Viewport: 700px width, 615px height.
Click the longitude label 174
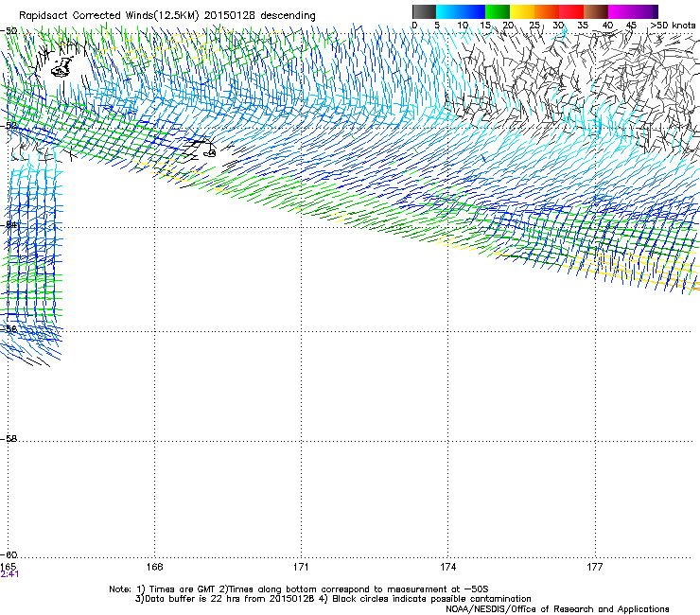coord(447,567)
